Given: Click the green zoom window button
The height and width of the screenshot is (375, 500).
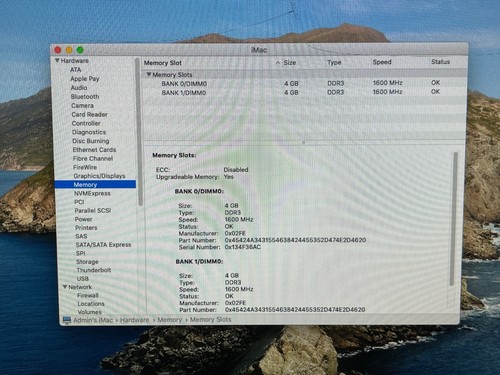Looking at the screenshot, I should pyautogui.click(x=80, y=50).
